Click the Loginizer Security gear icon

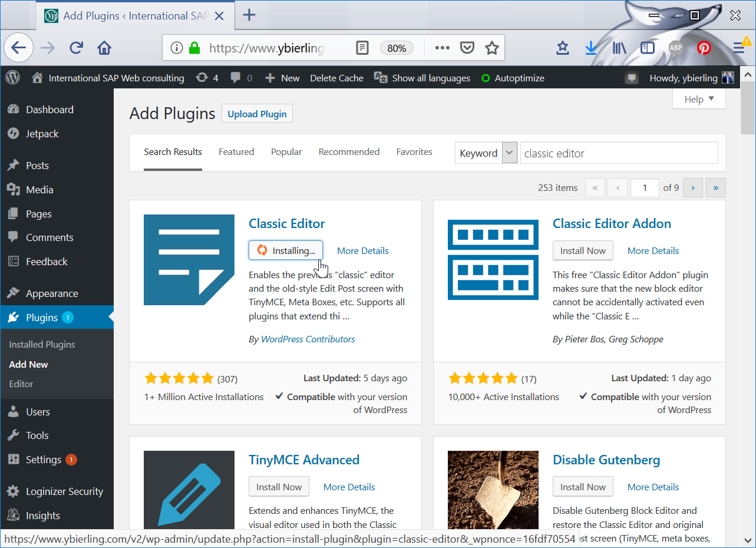(12, 491)
